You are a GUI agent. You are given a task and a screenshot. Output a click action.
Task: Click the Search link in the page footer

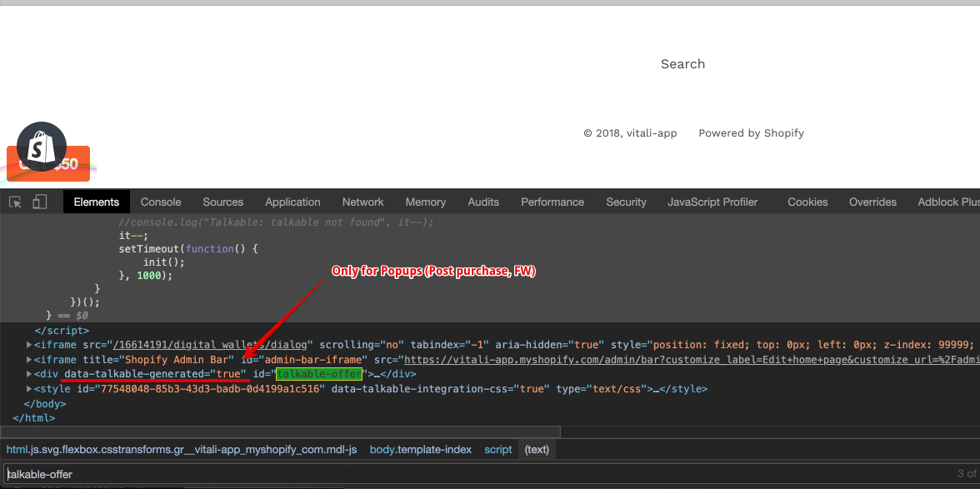pos(682,63)
